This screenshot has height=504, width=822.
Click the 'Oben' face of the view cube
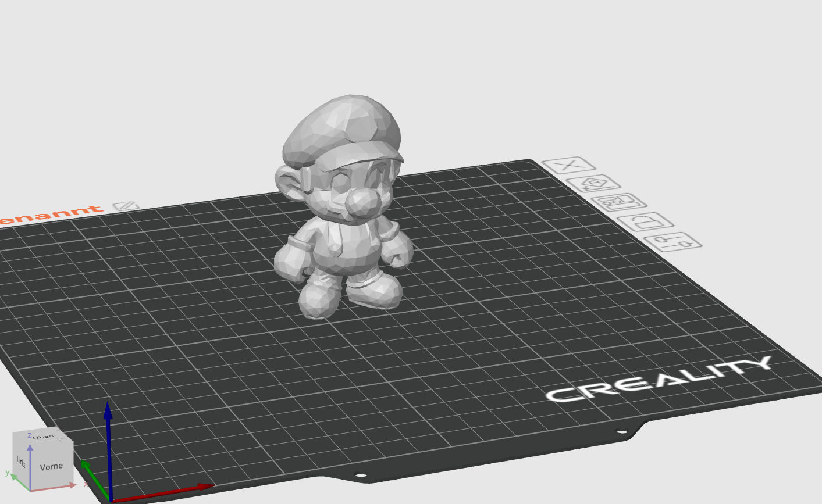(x=42, y=436)
